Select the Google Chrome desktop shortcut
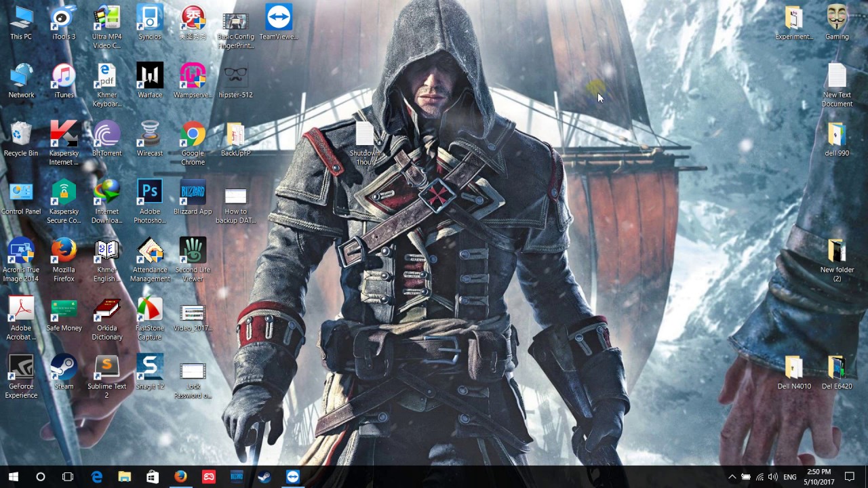Screen dimensions: 868x488 click(x=193, y=144)
